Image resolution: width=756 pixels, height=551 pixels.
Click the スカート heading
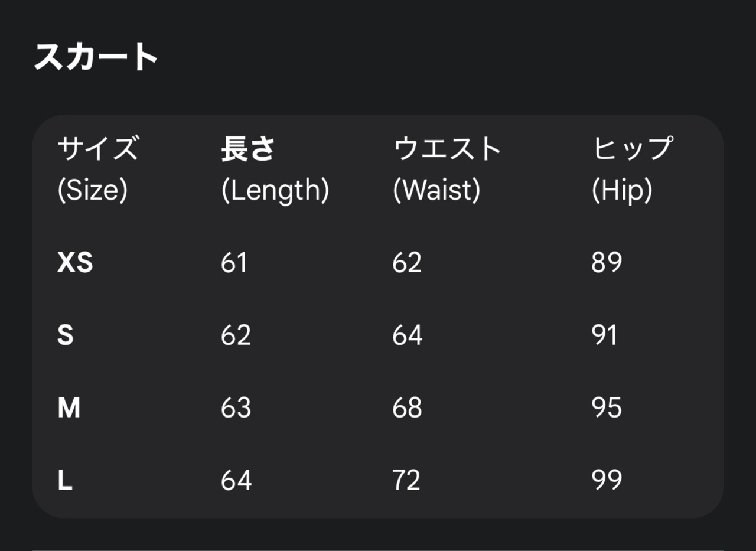click(x=96, y=57)
